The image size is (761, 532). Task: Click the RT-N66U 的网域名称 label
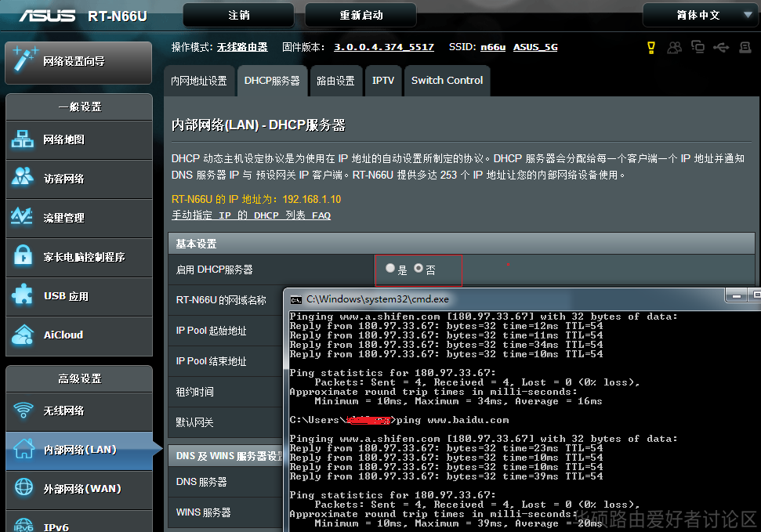tap(221, 300)
